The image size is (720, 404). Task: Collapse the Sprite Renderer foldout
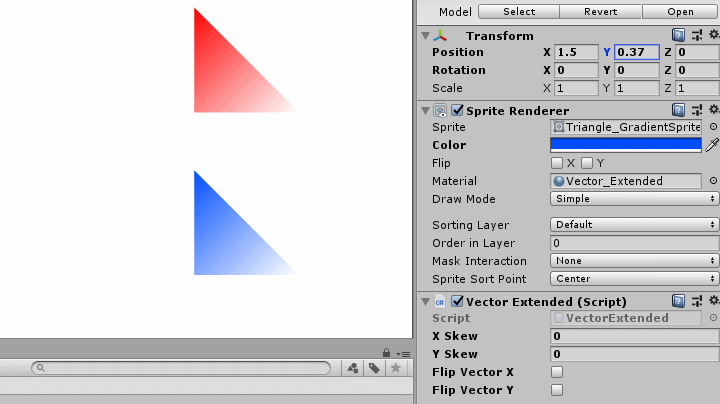426,111
